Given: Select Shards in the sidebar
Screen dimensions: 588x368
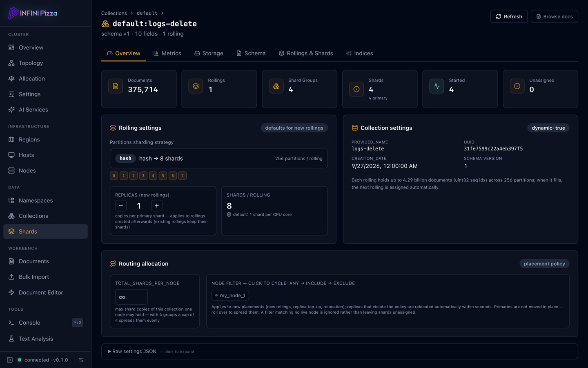Looking at the screenshot, I should coord(45,231).
